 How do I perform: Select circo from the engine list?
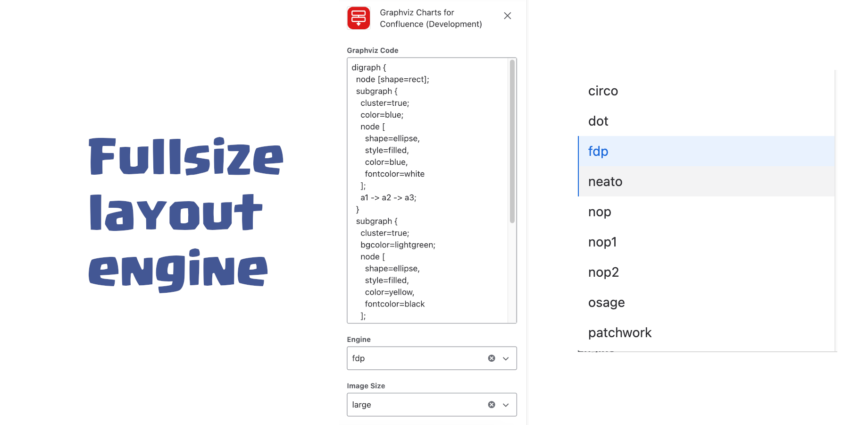707,91
